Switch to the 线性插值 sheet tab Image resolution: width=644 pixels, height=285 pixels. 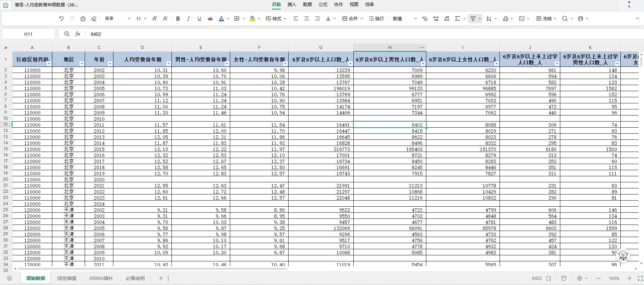pyautogui.click(x=66, y=278)
